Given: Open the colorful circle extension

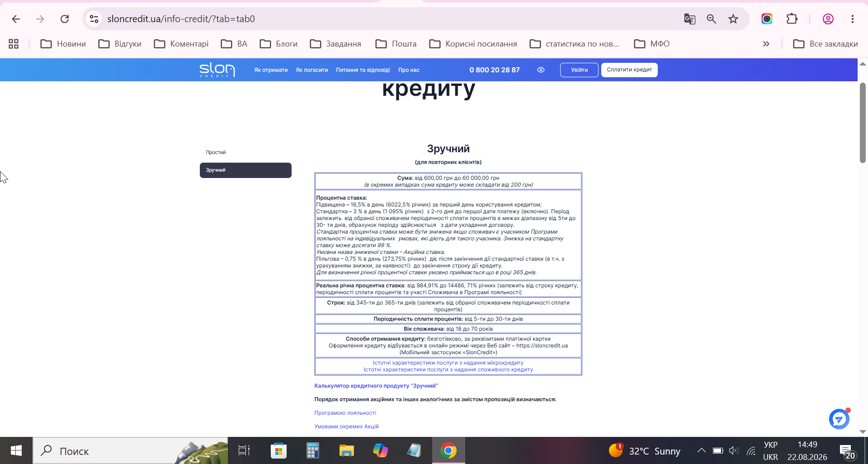Looking at the screenshot, I should (x=767, y=19).
